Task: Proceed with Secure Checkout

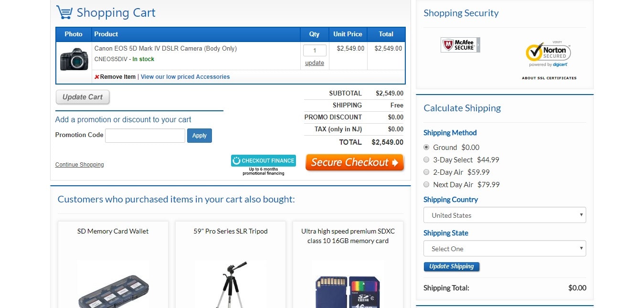Action: coord(355,162)
